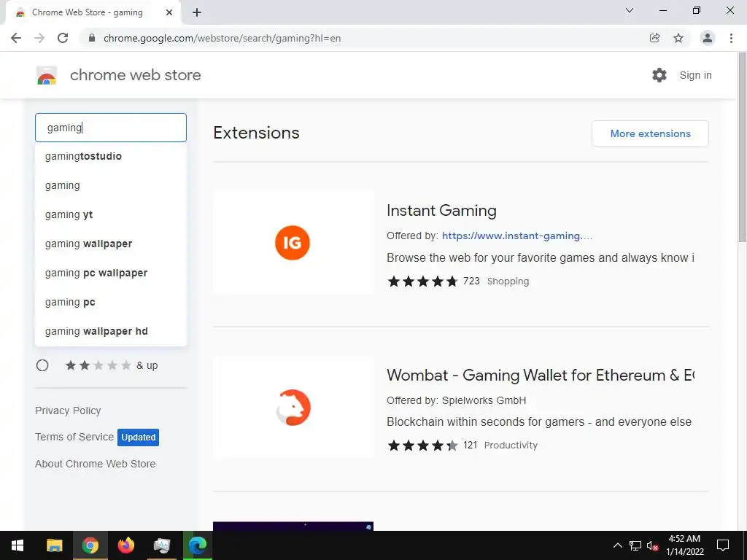The width and height of the screenshot is (747, 560).
Task: Click the browser forward arrow
Action: point(39,38)
